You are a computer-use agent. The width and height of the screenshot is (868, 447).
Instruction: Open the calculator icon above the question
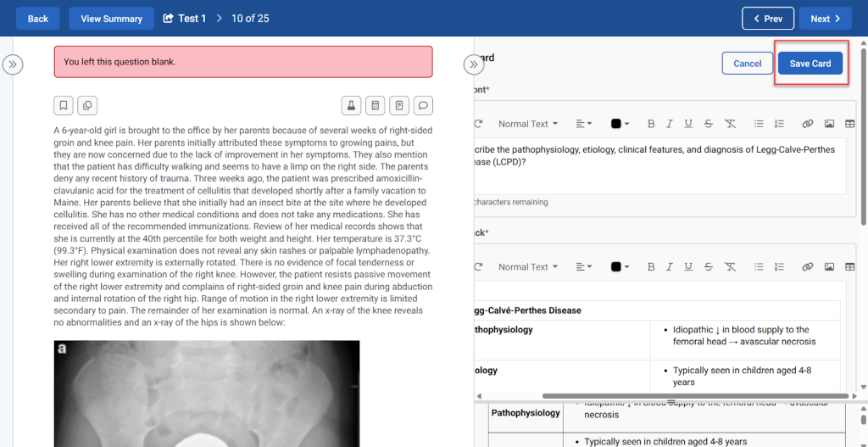(x=375, y=105)
